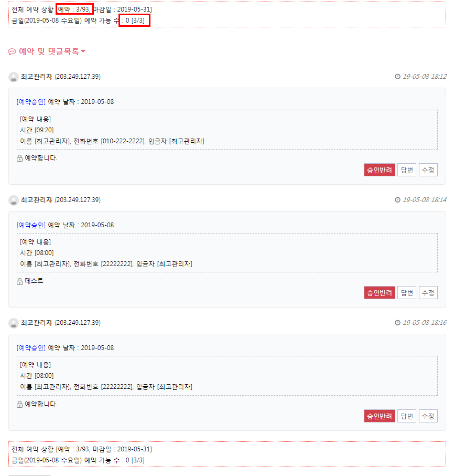Click the clock icon beside 19-05-08 18:16
This screenshot has height=476, width=454.
pos(397,323)
